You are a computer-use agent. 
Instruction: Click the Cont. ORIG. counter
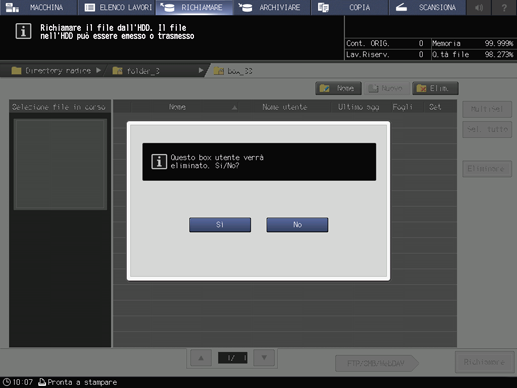(x=385, y=43)
